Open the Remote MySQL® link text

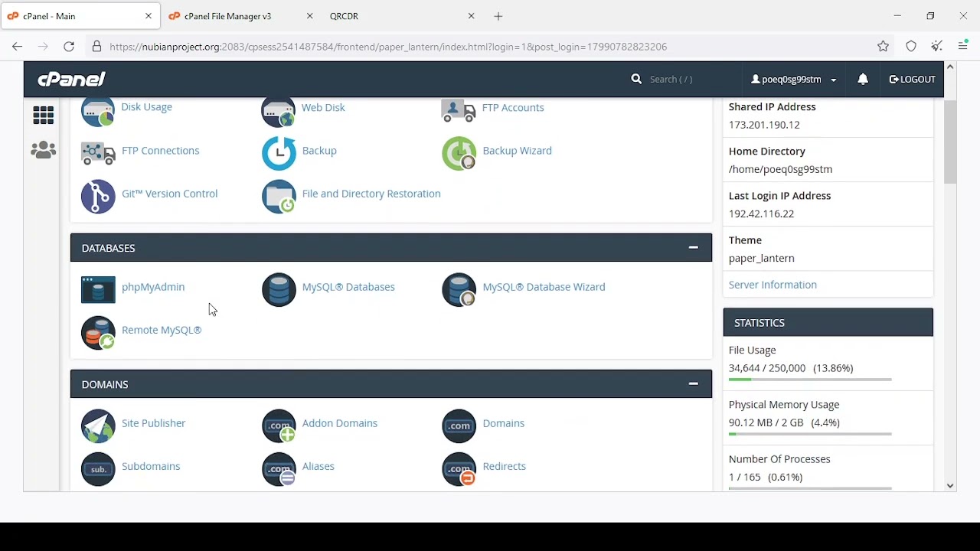162,330
